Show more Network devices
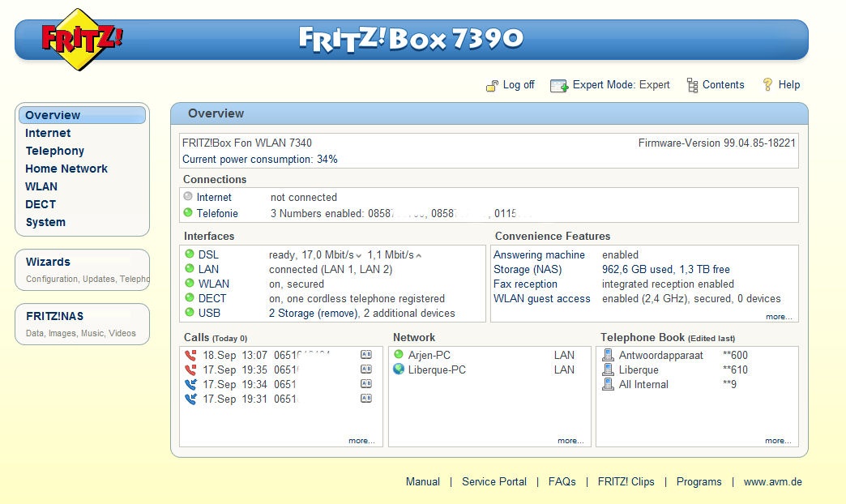 570,441
